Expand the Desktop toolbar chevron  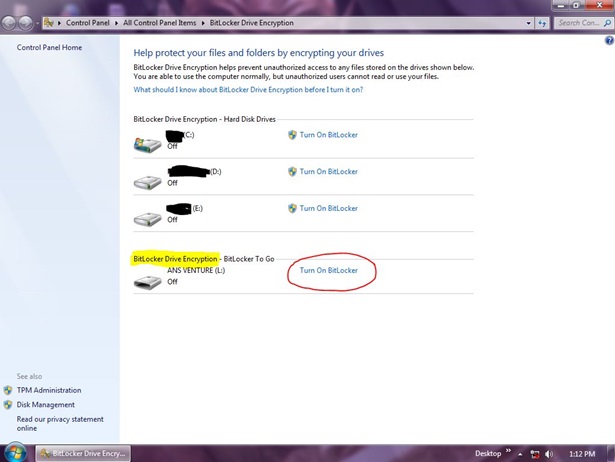[x=508, y=451]
